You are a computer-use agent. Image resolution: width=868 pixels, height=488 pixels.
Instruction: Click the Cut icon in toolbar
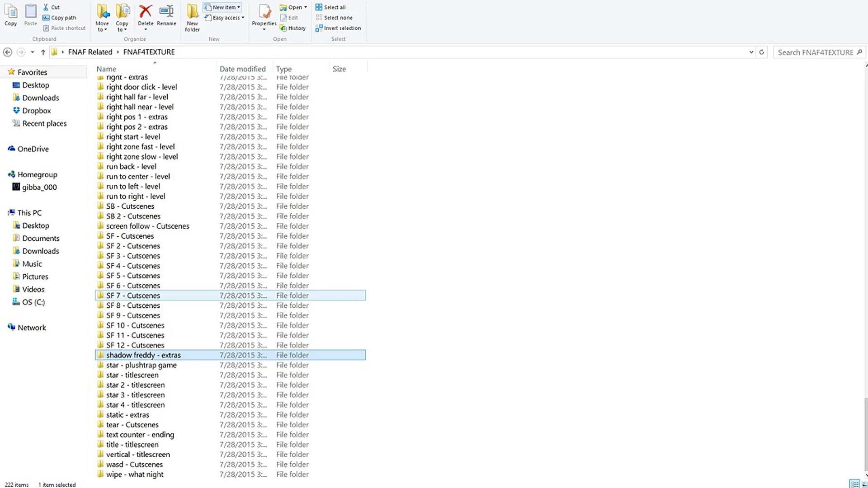pos(47,7)
